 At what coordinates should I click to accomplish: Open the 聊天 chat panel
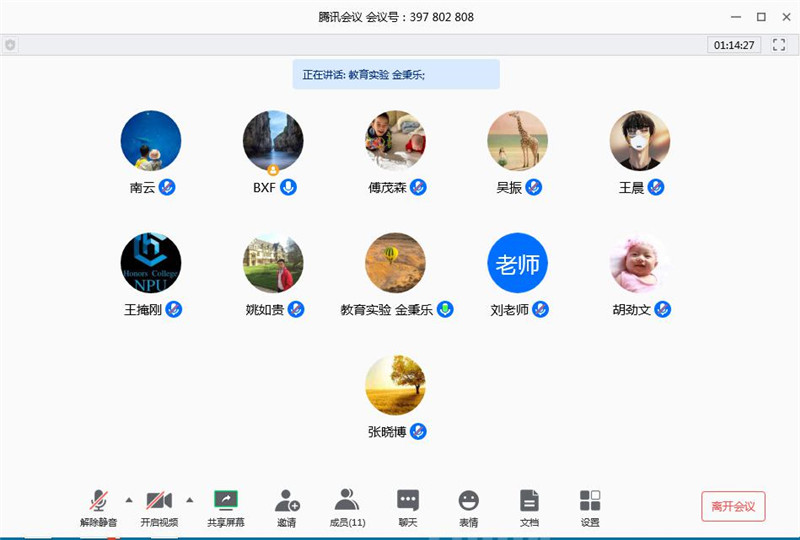408,507
